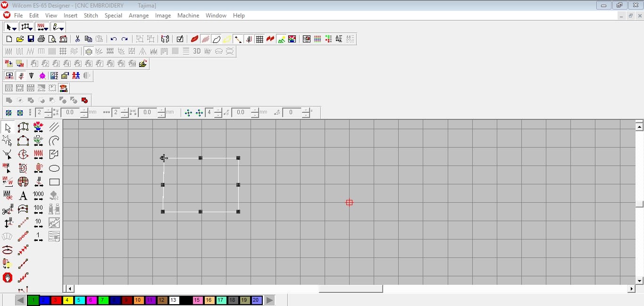Pick color 10 orange swatch
Image resolution: width=644 pixels, height=306 pixels.
click(x=138, y=300)
